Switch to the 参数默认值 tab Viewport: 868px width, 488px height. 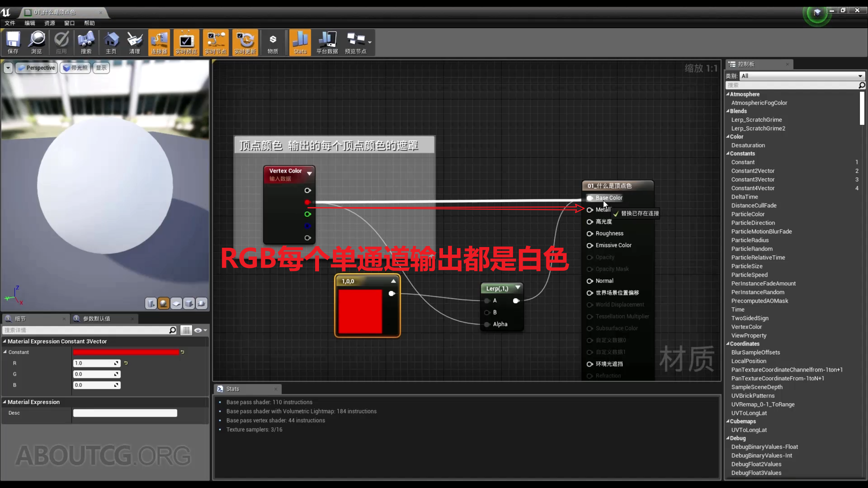pos(97,319)
